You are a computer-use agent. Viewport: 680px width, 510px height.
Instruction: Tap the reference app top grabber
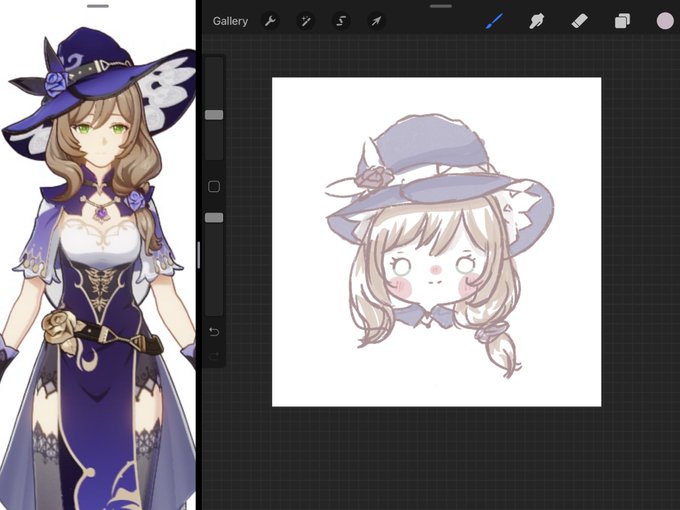pyautogui.click(x=98, y=6)
